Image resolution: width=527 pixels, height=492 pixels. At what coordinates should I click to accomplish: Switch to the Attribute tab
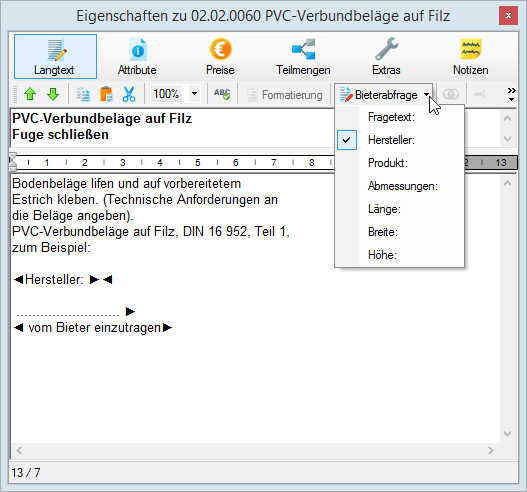coord(137,56)
